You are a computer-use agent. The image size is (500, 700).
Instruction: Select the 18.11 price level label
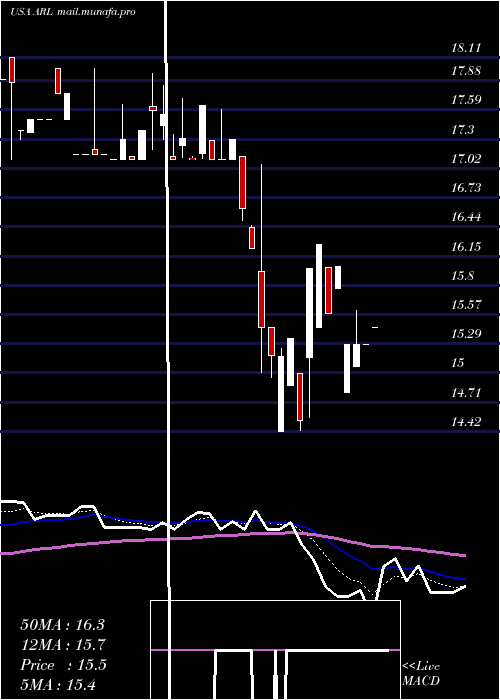(466, 48)
